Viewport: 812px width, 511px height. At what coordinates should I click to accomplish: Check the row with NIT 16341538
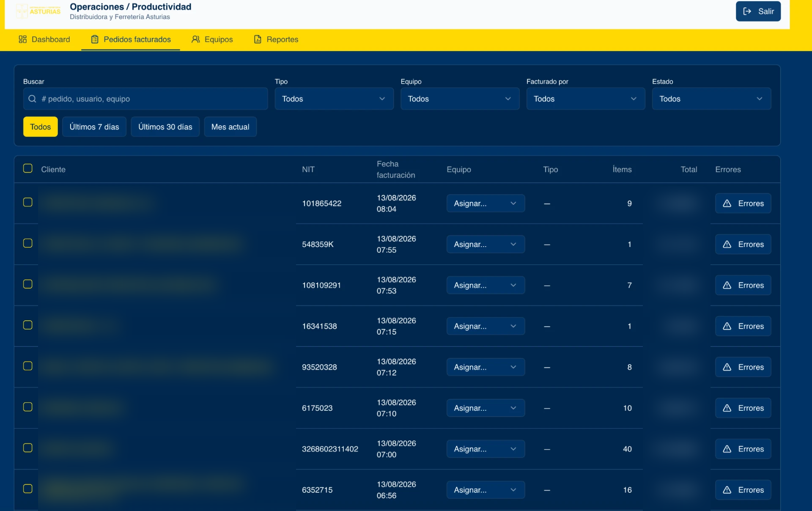click(28, 325)
